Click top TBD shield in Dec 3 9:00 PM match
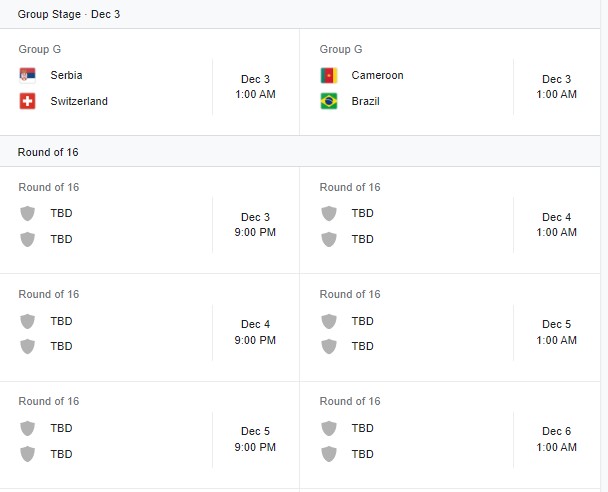The image size is (608, 492). coord(27,213)
